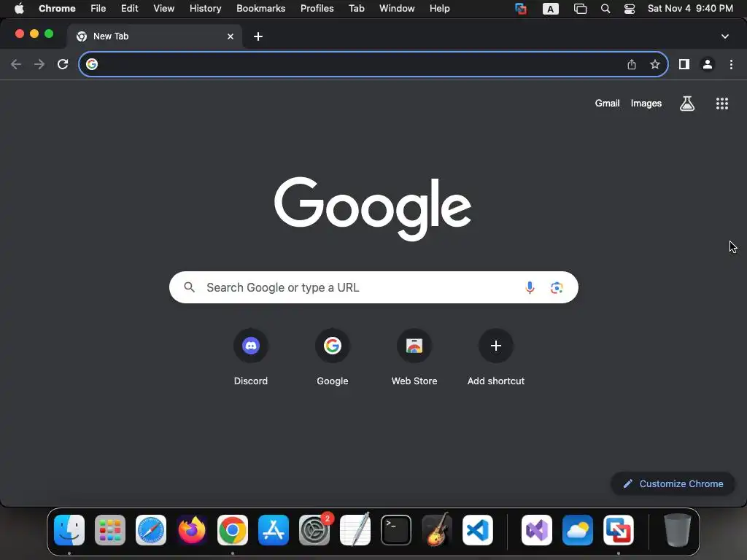
Task: Open Control Center in menu bar
Action: pos(630,9)
